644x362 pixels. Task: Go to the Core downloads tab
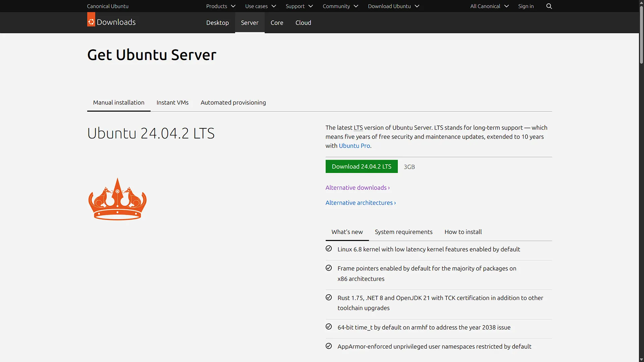pyautogui.click(x=277, y=22)
